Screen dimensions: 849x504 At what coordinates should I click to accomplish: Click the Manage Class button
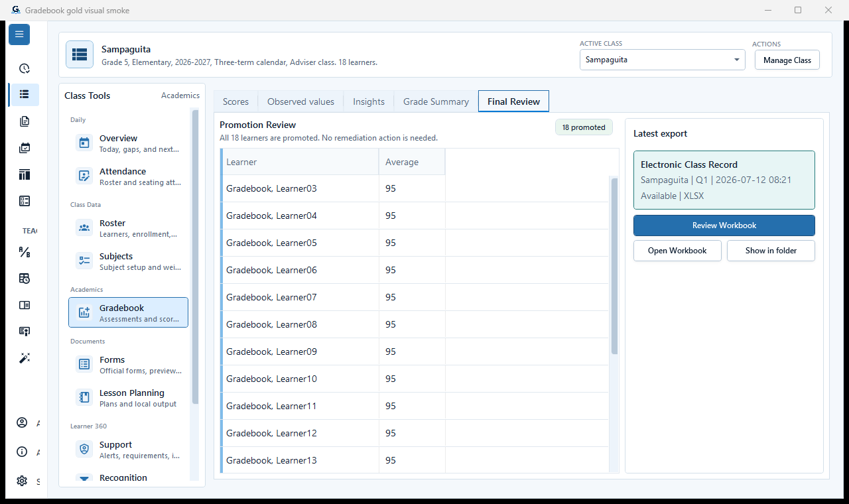coord(787,60)
